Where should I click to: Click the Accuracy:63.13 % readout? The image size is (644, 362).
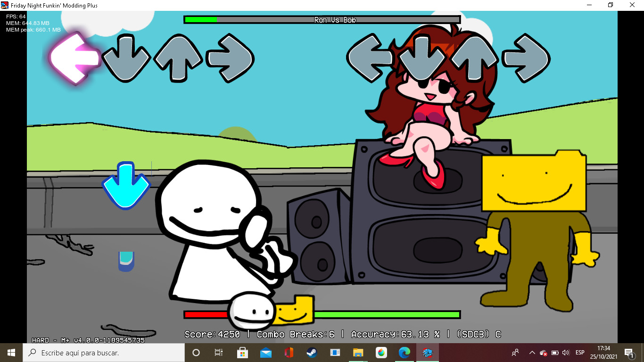(x=396, y=334)
